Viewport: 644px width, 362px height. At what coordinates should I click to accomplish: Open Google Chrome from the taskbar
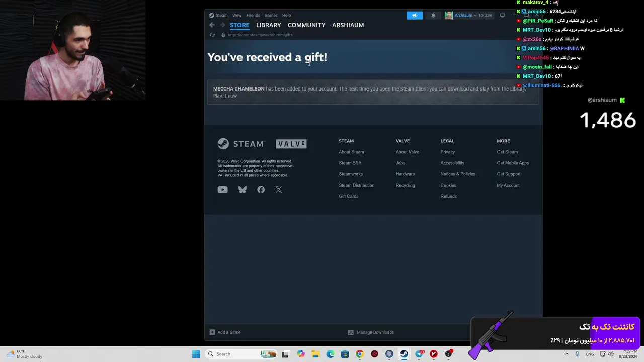pyautogui.click(x=359, y=354)
